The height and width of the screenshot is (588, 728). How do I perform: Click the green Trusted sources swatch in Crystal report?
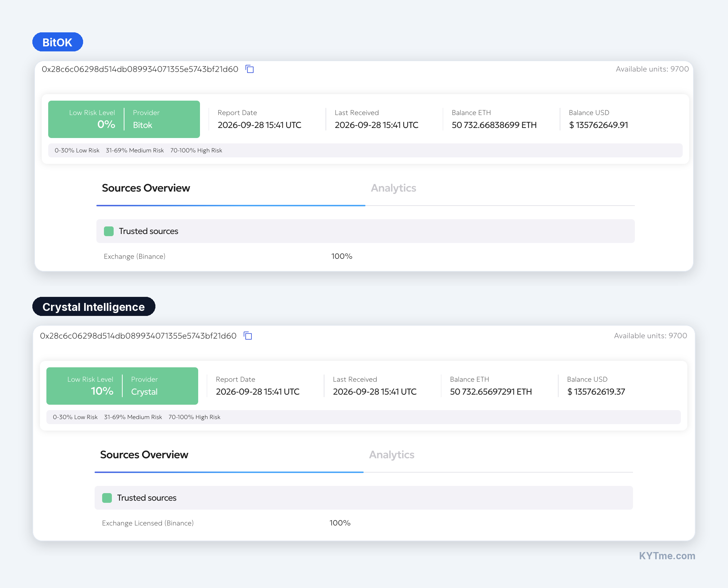[x=107, y=498]
